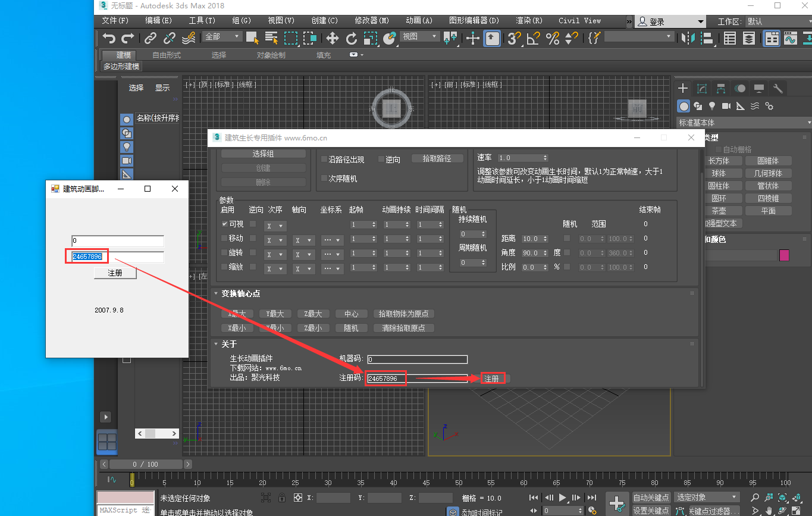Switch to the 自由形式 ribbon tab
Image resolution: width=812 pixels, height=516 pixels.
pyautogui.click(x=167, y=55)
